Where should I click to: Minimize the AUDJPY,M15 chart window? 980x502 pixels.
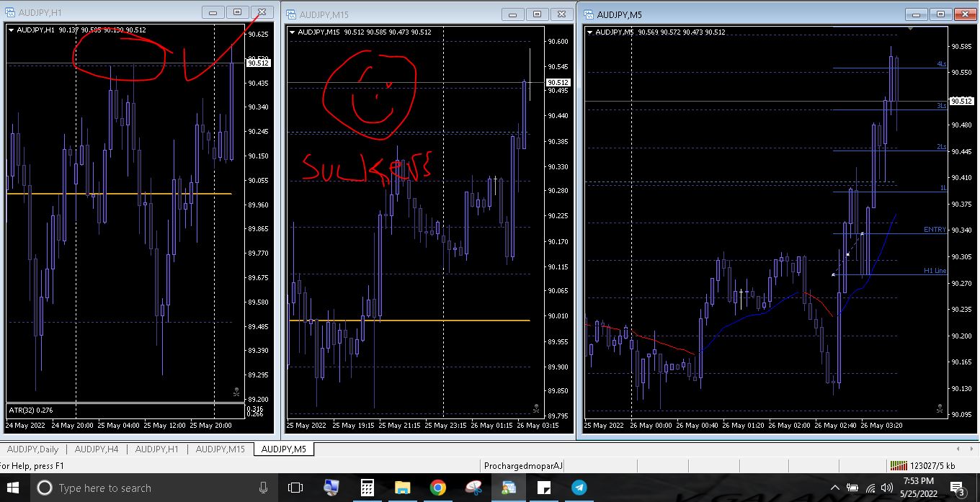(x=513, y=14)
